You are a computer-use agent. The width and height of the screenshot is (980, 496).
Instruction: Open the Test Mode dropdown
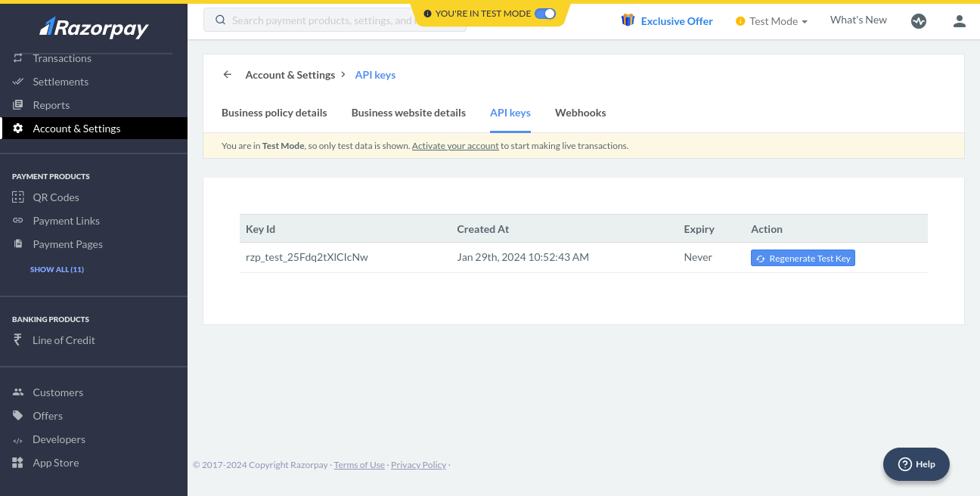(771, 20)
